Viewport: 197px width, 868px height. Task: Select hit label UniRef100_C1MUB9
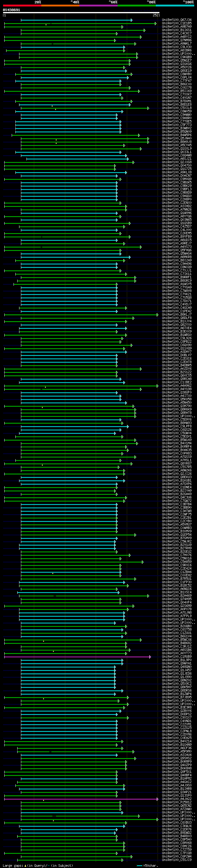coord(177,657)
